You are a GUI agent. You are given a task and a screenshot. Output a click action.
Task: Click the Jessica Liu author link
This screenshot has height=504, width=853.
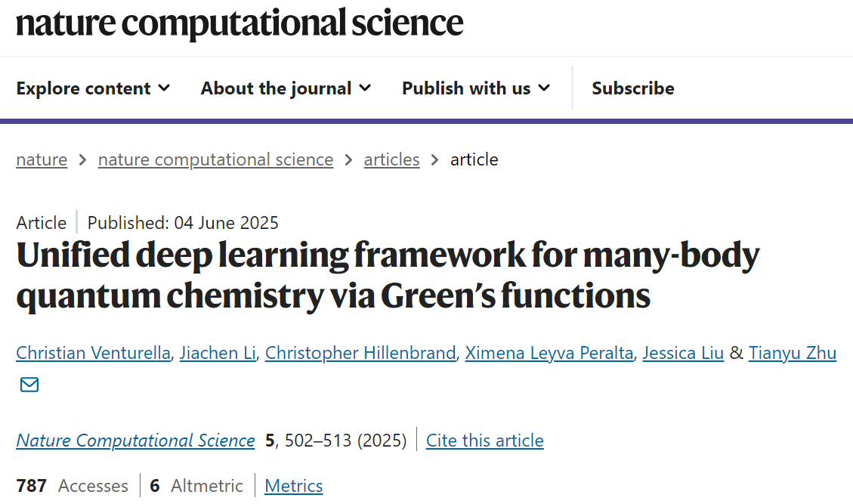(683, 353)
